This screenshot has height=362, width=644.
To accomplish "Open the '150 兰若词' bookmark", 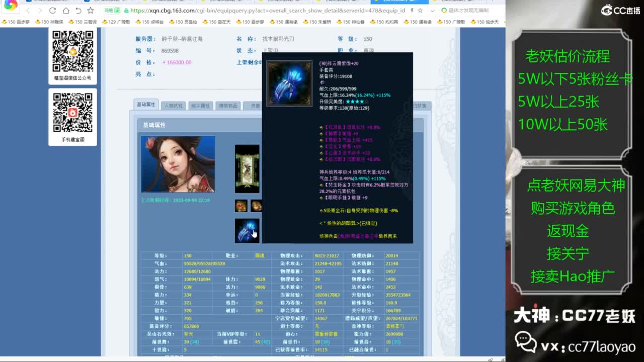I will coord(83,22).
